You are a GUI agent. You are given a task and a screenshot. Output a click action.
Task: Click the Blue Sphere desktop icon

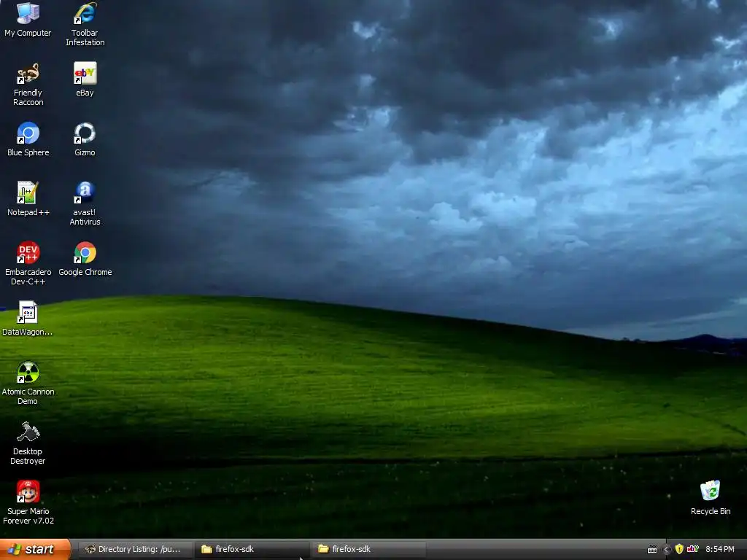(x=28, y=139)
